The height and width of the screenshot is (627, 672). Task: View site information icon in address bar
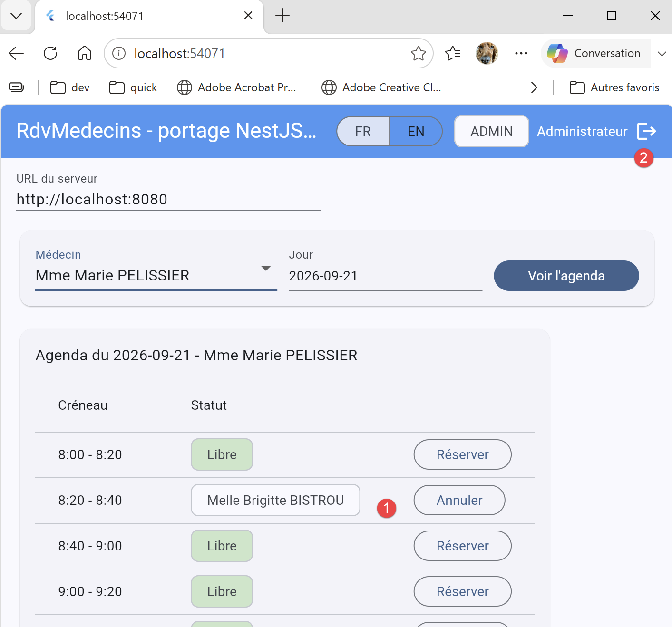tap(119, 53)
